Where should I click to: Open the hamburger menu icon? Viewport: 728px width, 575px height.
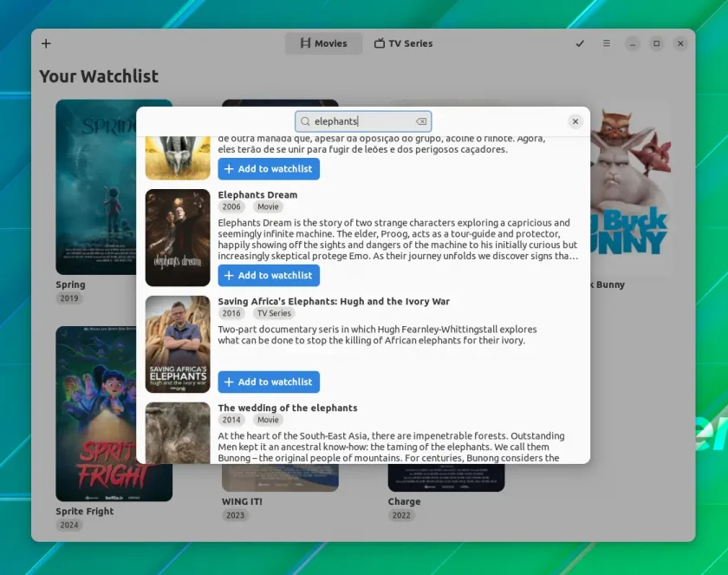pyautogui.click(x=607, y=43)
